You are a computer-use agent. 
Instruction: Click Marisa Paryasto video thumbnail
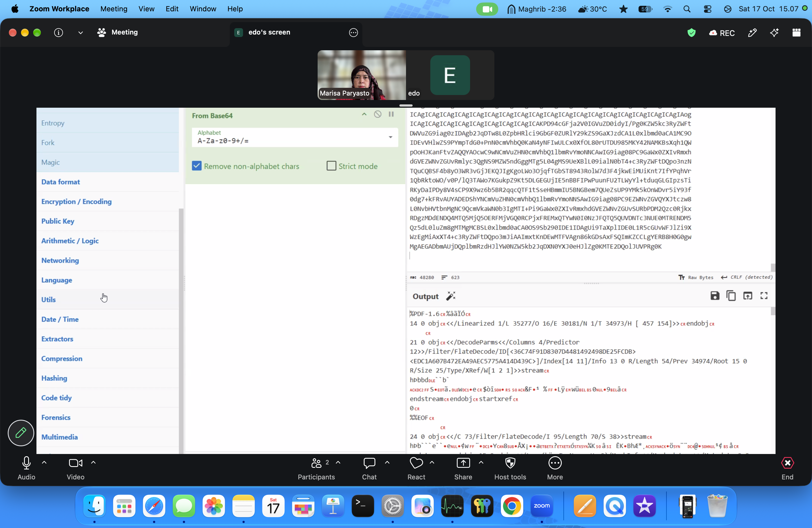[x=362, y=75]
